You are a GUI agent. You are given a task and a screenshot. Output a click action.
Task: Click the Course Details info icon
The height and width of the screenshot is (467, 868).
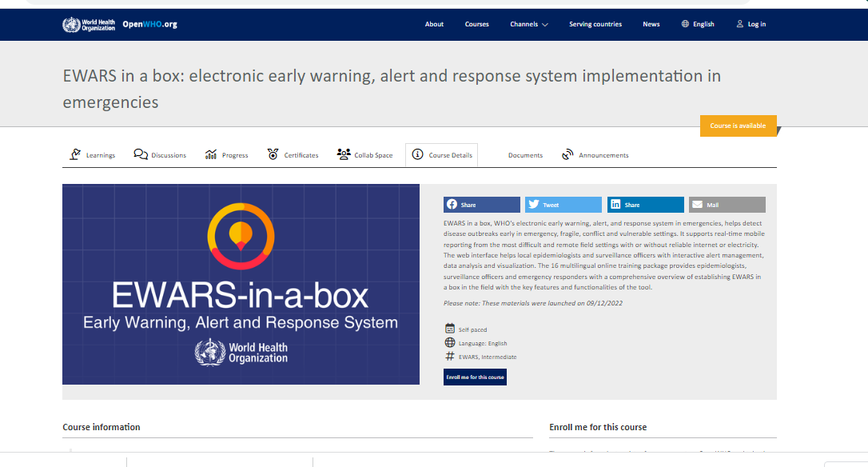tap(417, 154)
